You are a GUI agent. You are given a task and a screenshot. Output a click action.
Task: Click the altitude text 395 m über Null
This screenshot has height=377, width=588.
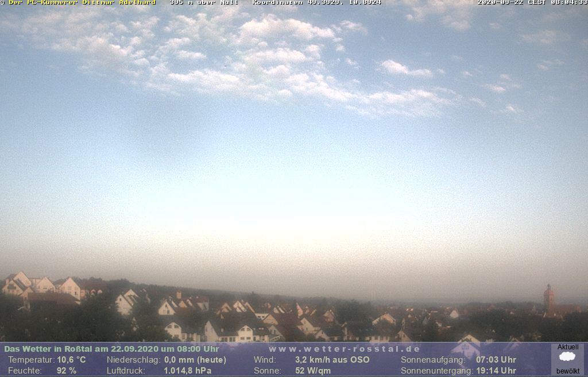pos(204,3)
